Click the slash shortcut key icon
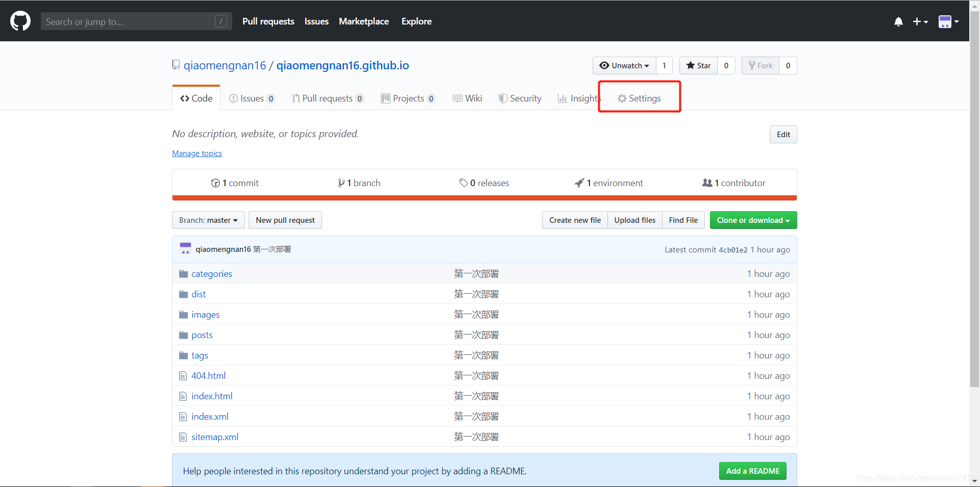Image resolution: width=980 pixels, height=487 pixels. pyautogui.click(x=221, y=21)
